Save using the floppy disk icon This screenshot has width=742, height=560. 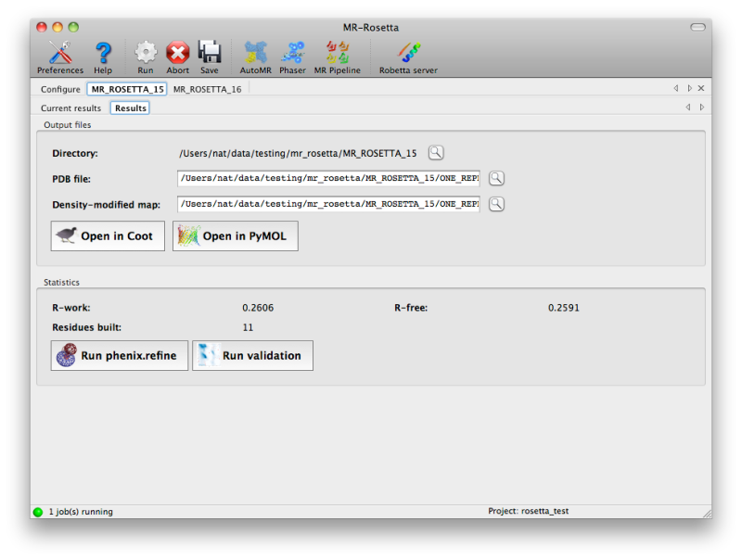click(x=210, y=57)
